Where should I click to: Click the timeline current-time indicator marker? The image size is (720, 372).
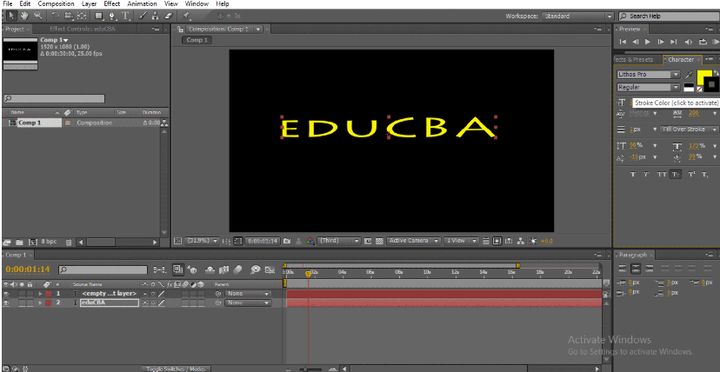click(309, 274)
